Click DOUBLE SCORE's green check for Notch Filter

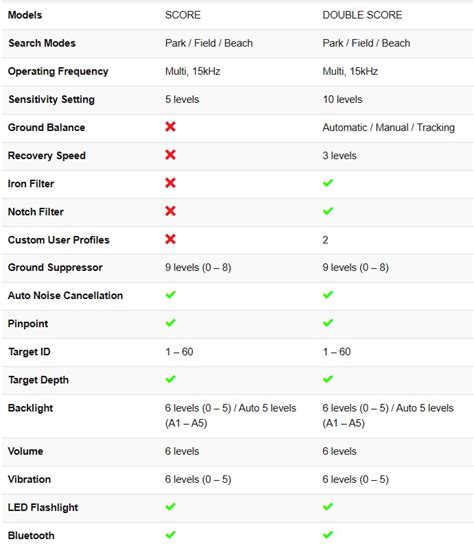click(328, 211)
